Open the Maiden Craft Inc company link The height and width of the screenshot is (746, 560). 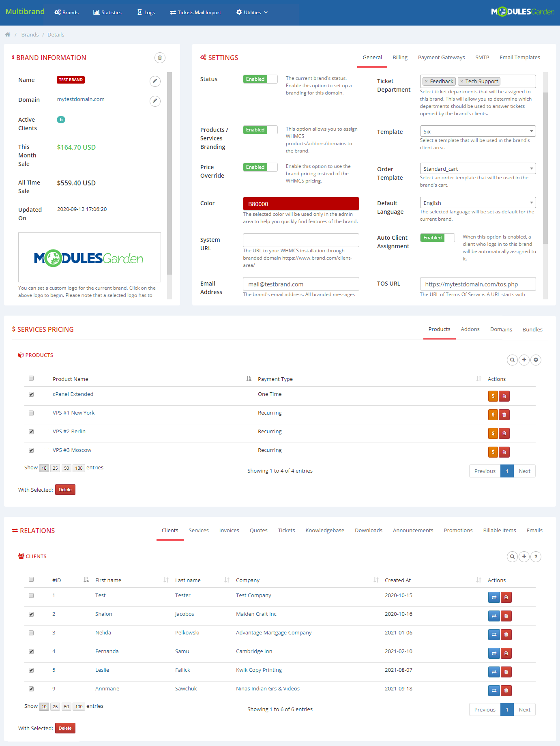[256, 614]
